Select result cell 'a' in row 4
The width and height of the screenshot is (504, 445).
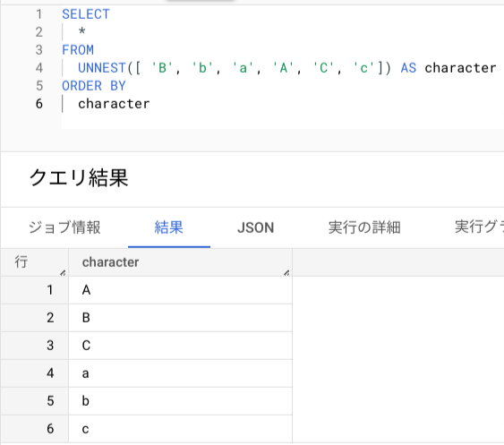coord(180,373)
